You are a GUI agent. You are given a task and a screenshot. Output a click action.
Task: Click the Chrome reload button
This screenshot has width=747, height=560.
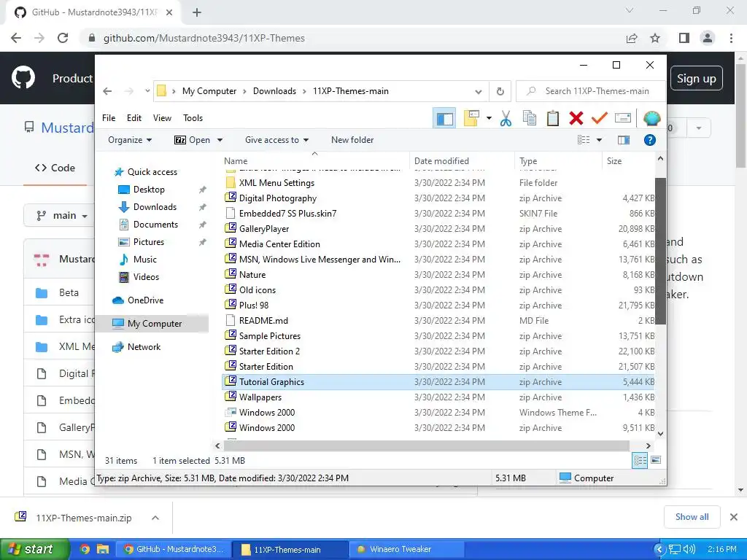[63, 38]
